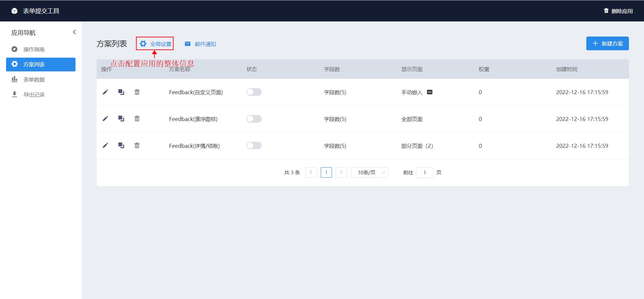This screenshot has height=299, width=644.
Task: Select page 1 in pagination
Action: tap(326, 172)
